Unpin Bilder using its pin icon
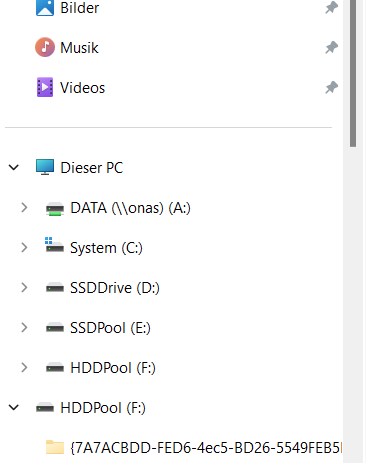The width and height of the screenshot is (387, 463). [331, 8]
